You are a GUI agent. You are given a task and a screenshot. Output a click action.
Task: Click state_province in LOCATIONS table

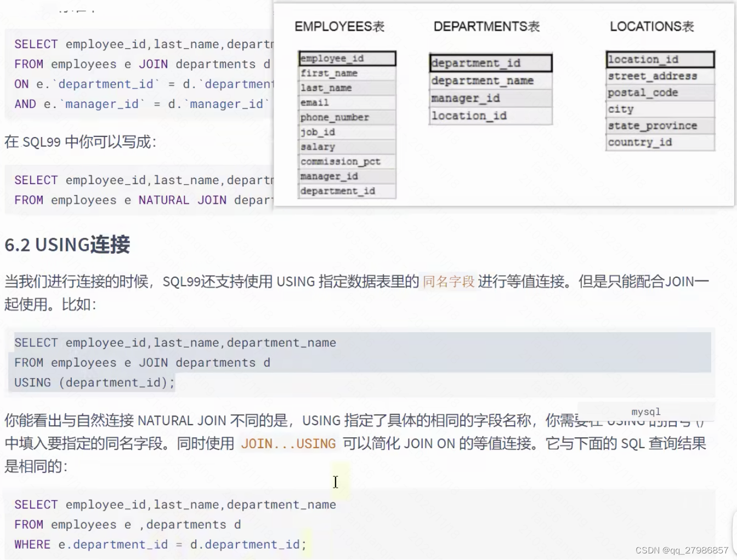pos(660,126)
